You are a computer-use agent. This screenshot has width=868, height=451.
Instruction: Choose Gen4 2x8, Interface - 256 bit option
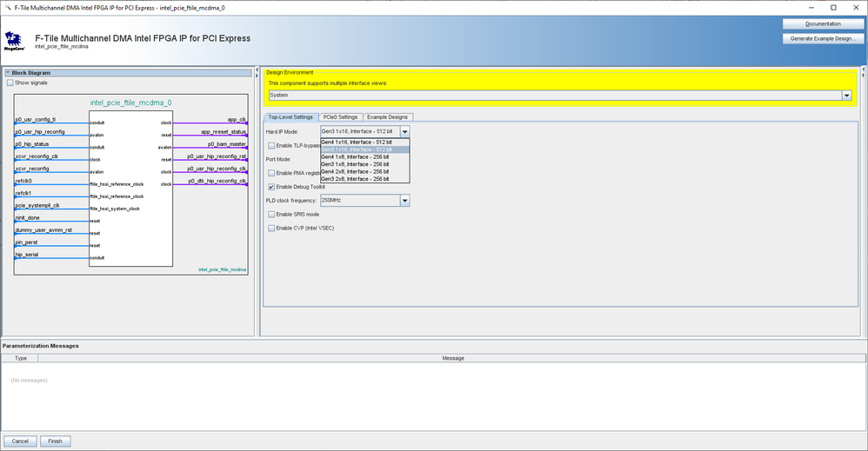pyautogui.click(x=356, y=171)
